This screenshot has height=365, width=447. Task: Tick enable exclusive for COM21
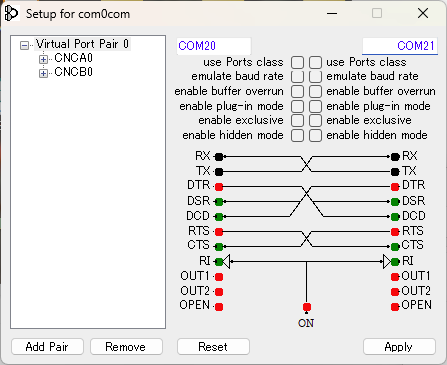[315, 121]
